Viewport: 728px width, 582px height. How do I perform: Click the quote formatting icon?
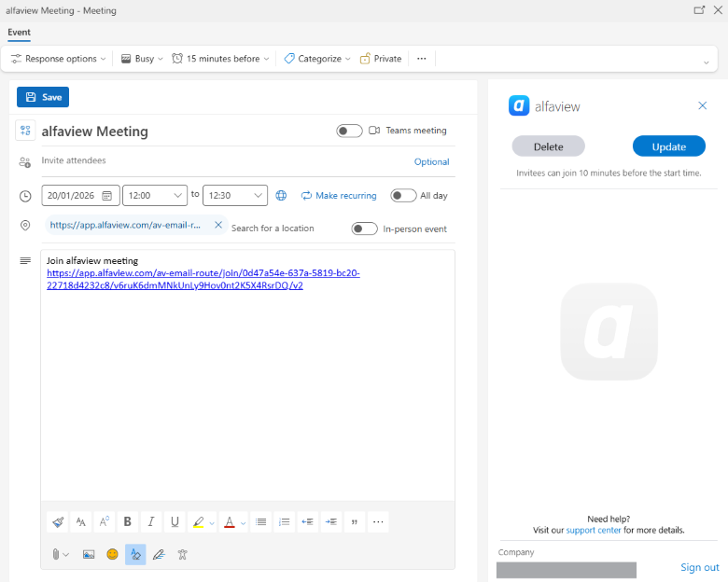(x=355, y=522)
